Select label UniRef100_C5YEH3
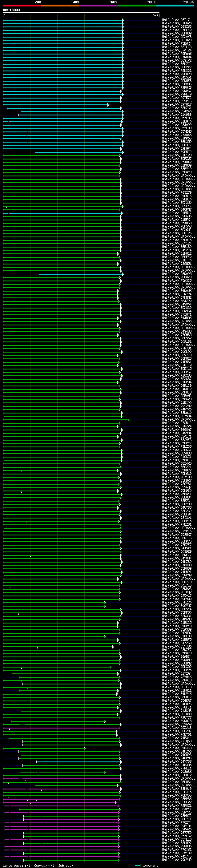The width and height of the screenshot is (197, 868). [x=177, y=128]
